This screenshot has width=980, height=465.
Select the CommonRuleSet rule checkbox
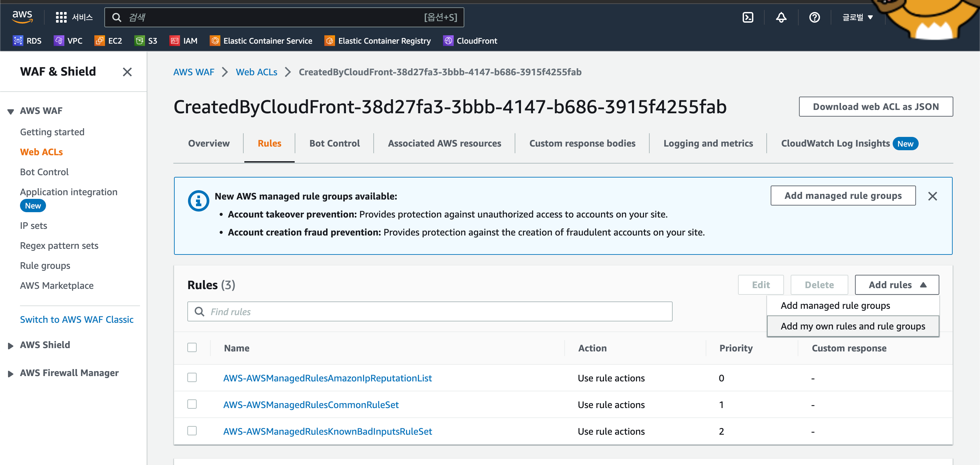point(192,404)
